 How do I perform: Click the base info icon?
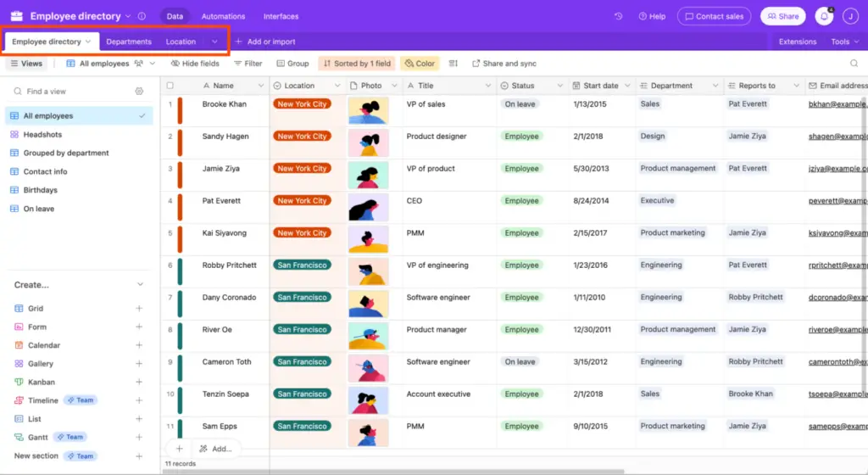[x=142, y=16]
